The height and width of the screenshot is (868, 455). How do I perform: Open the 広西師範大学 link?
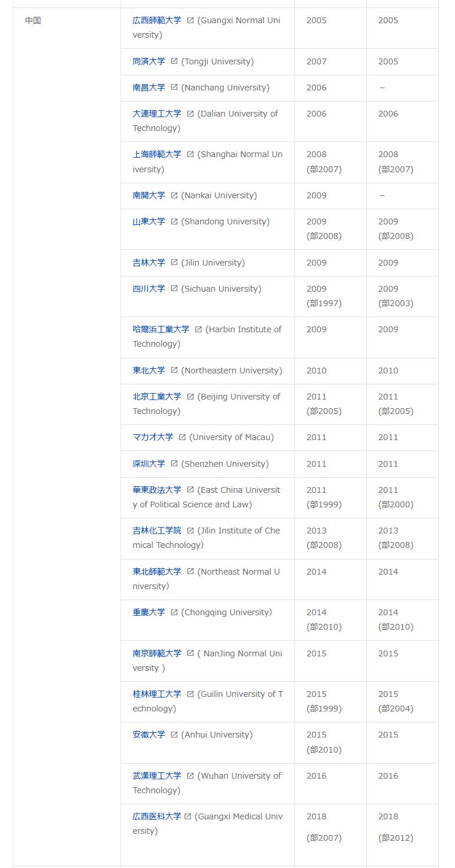click(156, 20)
